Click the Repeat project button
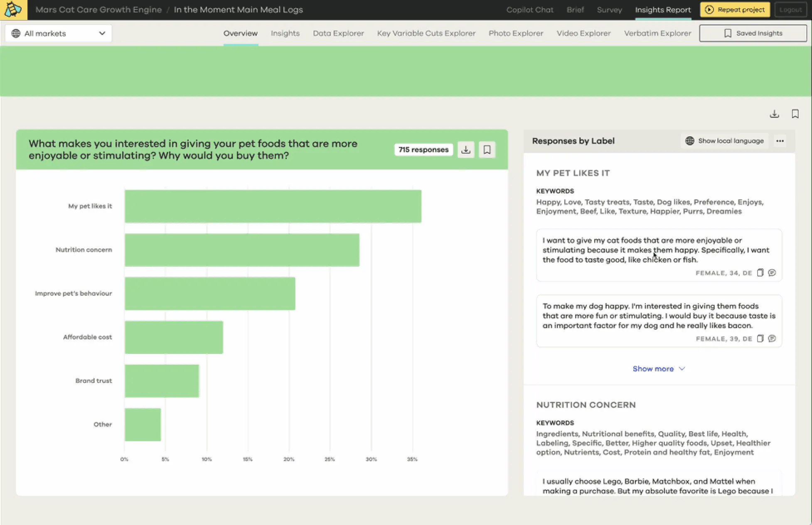This screenshot has height=525, width=812. tap(735, 10)
